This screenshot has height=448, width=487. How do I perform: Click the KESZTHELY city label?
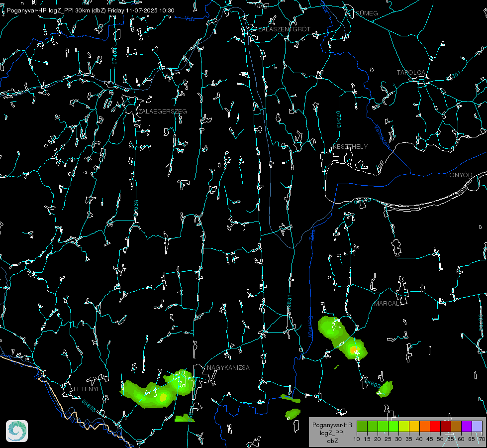tap(350, 147)
